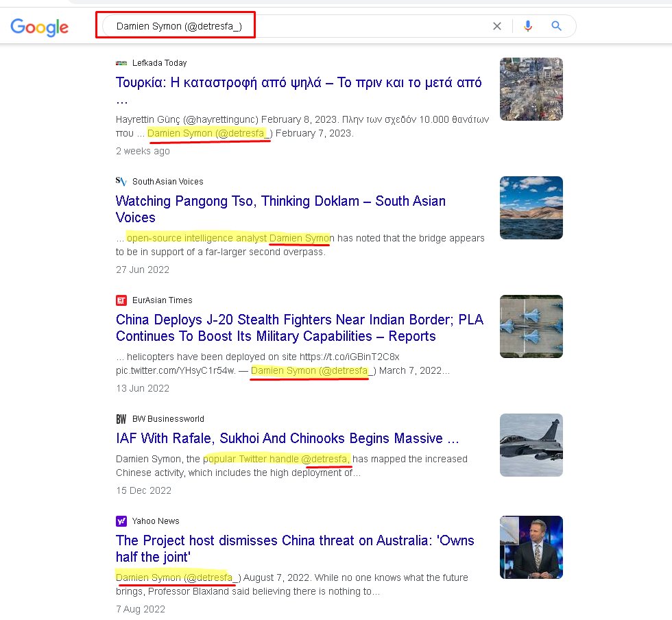
Task: Click the 'open-source intelligence analyst' snippet text
Action: click(197, 238)
